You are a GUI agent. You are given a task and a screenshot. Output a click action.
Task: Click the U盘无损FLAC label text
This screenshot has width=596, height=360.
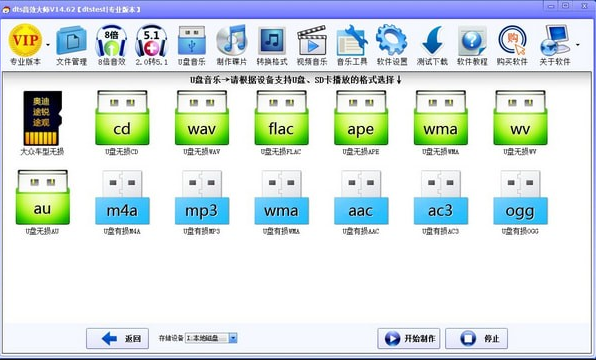coord(281,152)
